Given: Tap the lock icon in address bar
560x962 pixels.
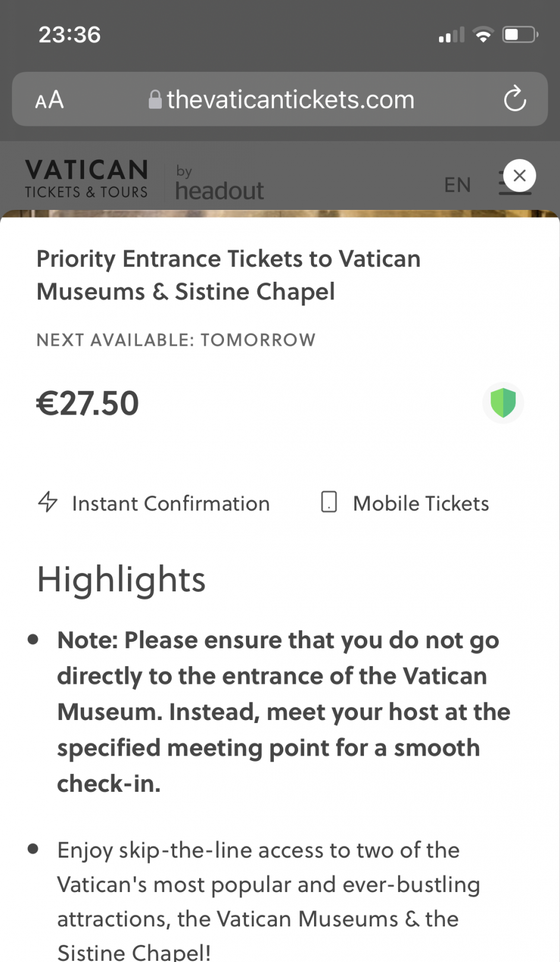Looking at the screenshot, I should [x=155, y=100].
